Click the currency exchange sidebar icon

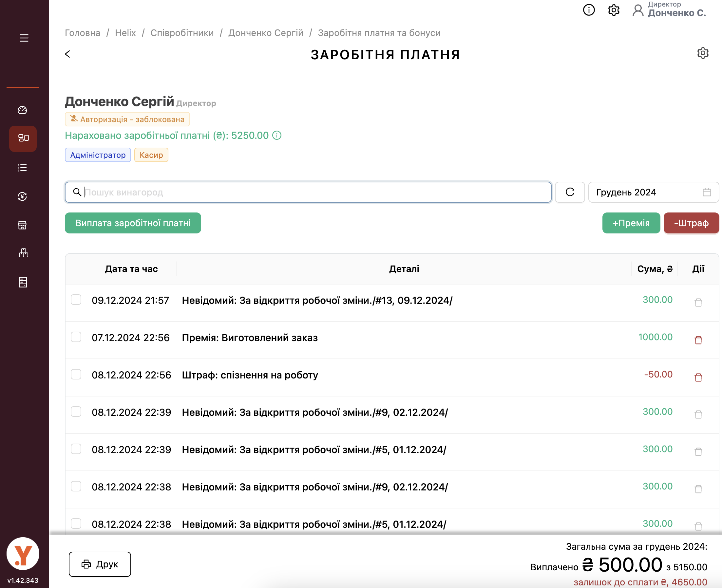[22, 196]
